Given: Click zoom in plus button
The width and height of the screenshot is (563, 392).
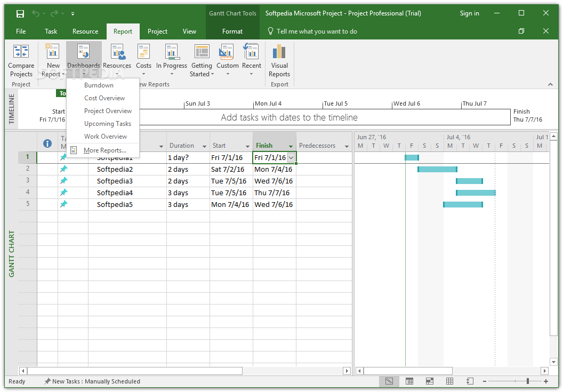Looking at the screenshot, I should tap(546, 381).
